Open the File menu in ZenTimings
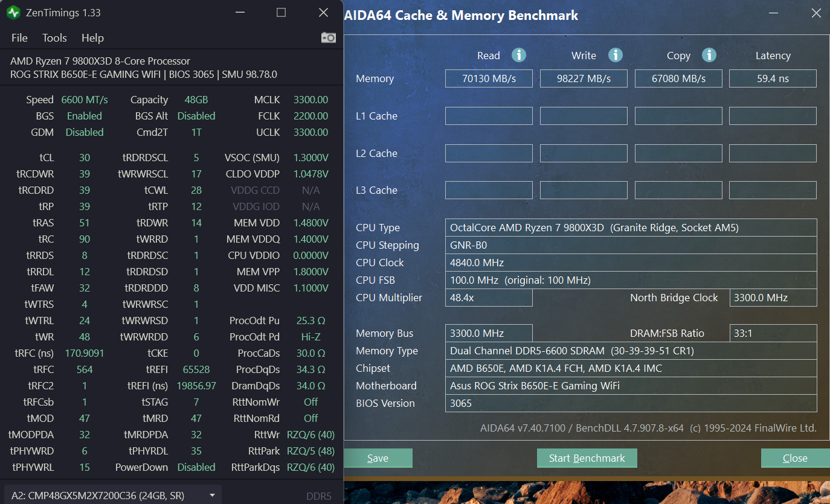Image resolution: width=830 pixels, height=504 pixels. 19,37
